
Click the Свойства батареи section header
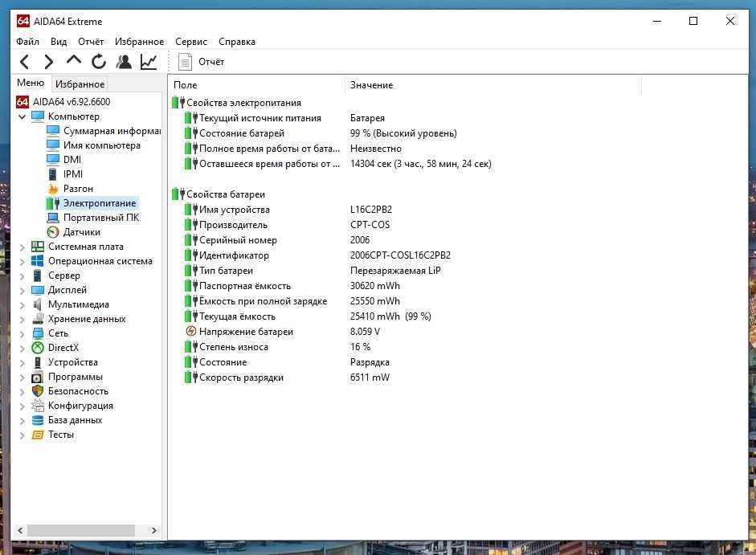(x=226, y=194)
